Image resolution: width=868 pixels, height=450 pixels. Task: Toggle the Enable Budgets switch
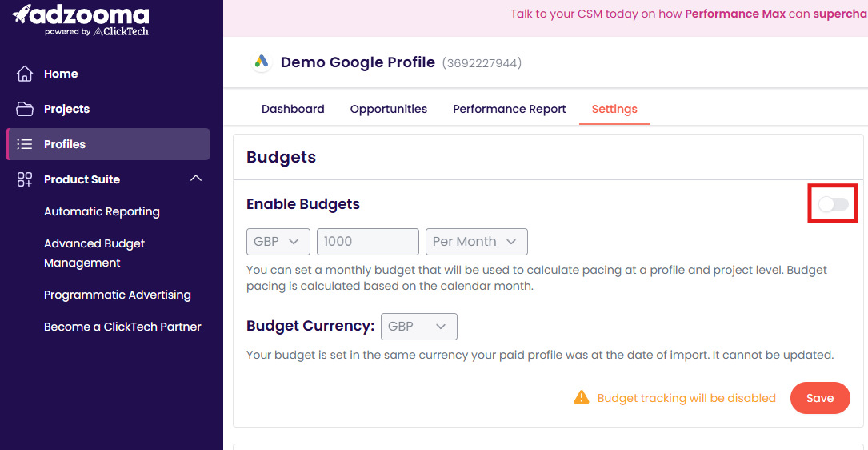834,204
